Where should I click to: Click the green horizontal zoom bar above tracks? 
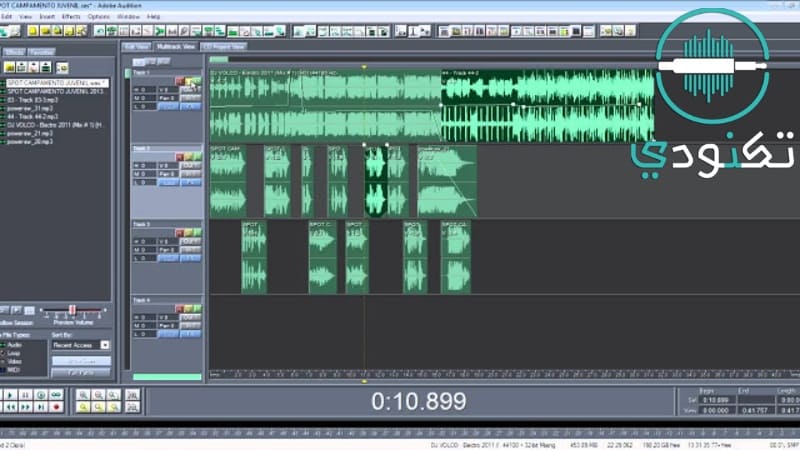click(x=218, y=60)
